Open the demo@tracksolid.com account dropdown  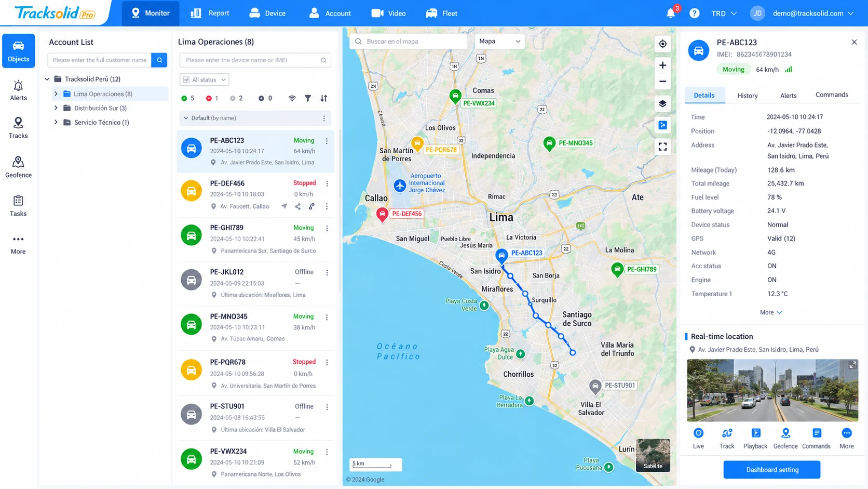coord(813,14)
